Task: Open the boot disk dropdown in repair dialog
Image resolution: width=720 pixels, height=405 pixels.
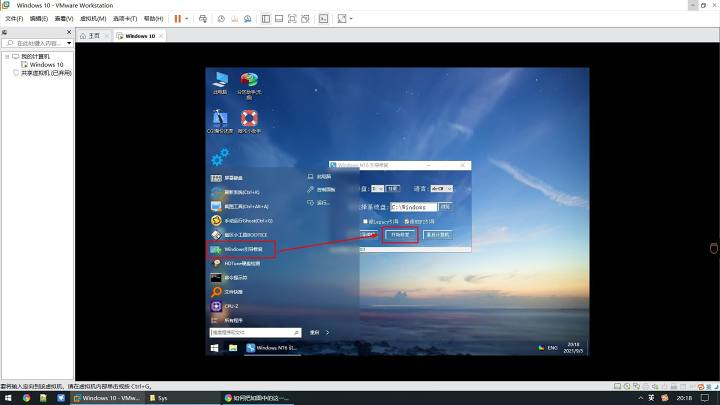Action: pyautogui.click(x=377, y=189)
